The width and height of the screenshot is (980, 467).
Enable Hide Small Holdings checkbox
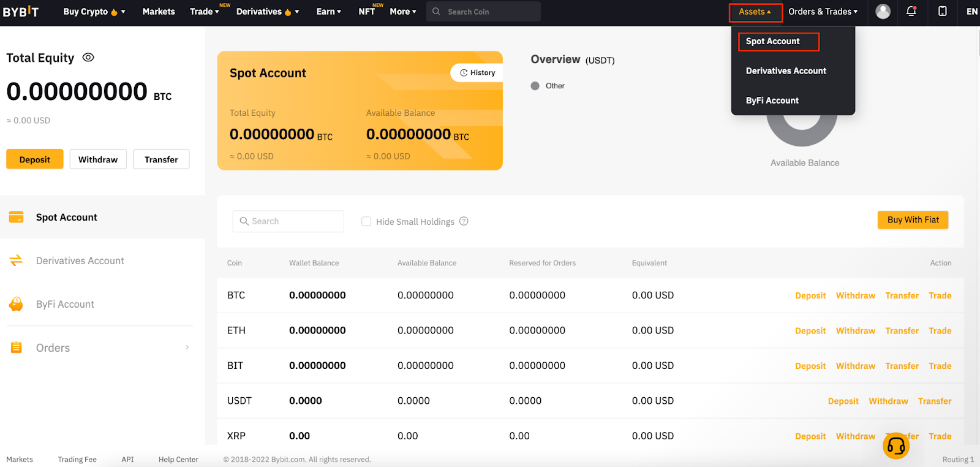point(366,221)
